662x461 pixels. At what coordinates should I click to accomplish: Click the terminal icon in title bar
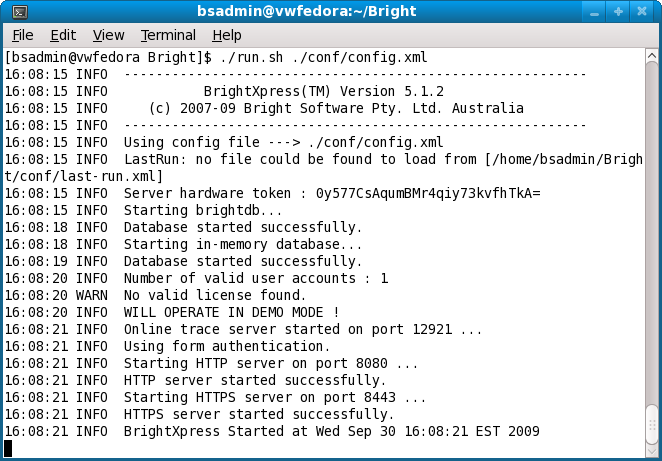(19, 12)
